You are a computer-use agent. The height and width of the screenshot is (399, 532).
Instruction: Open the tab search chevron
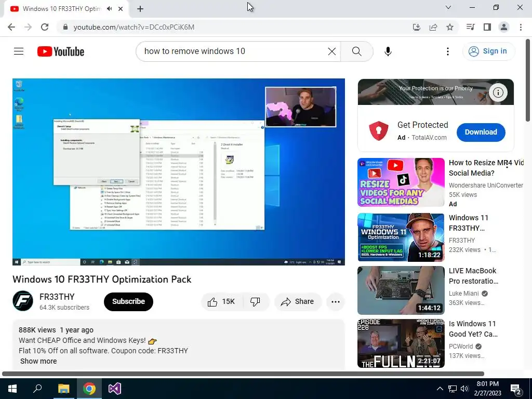click(448, 7)
